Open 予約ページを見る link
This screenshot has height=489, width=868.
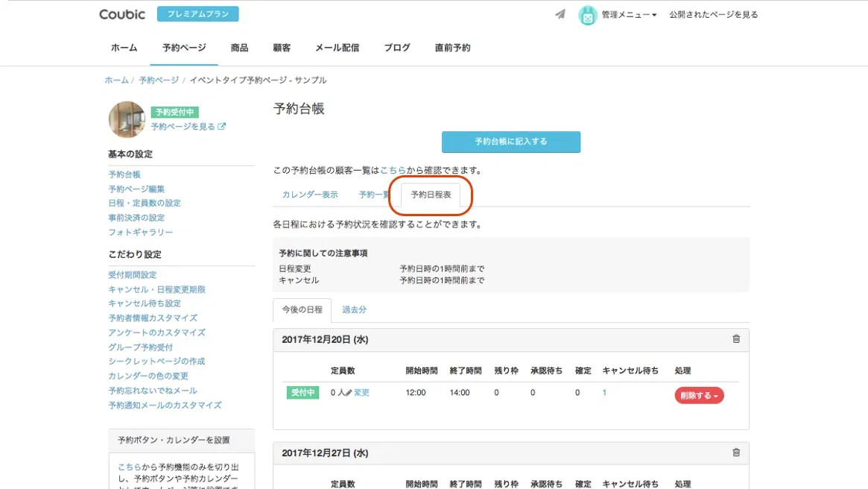(x=183, y=127)
